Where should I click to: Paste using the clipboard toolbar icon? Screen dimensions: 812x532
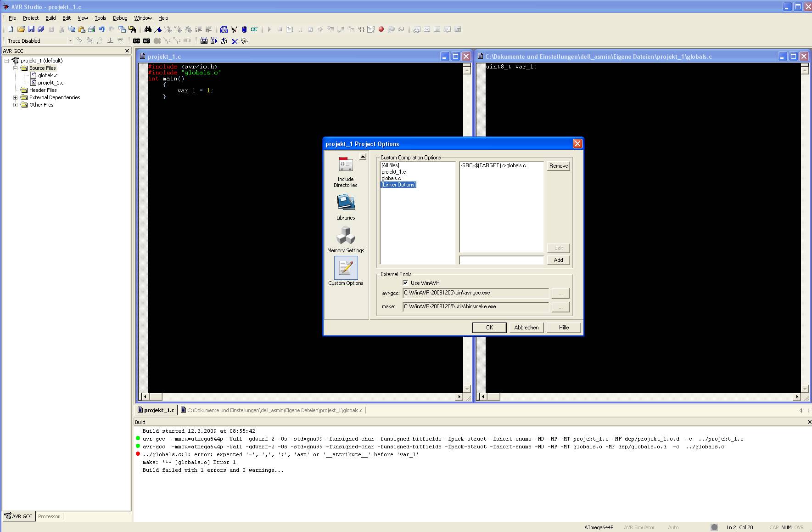pos(82,29)
